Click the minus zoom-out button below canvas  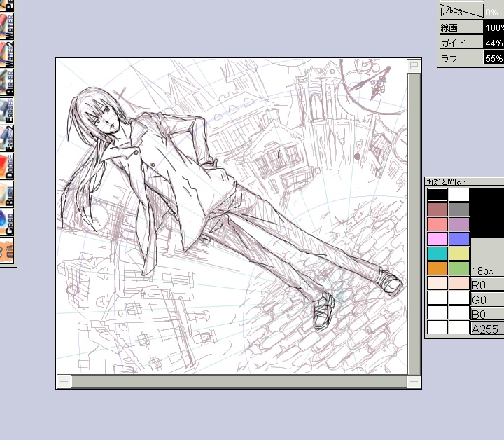[414, 381]
